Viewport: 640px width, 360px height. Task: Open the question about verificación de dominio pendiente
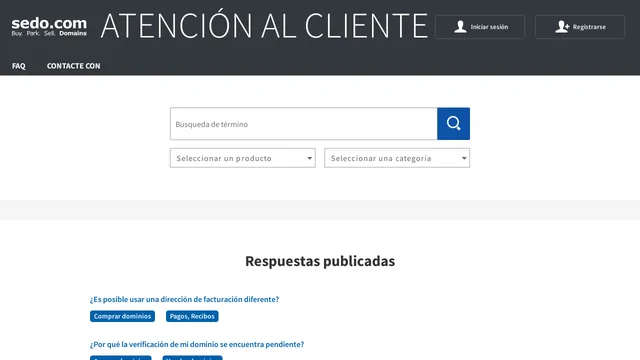197,344
